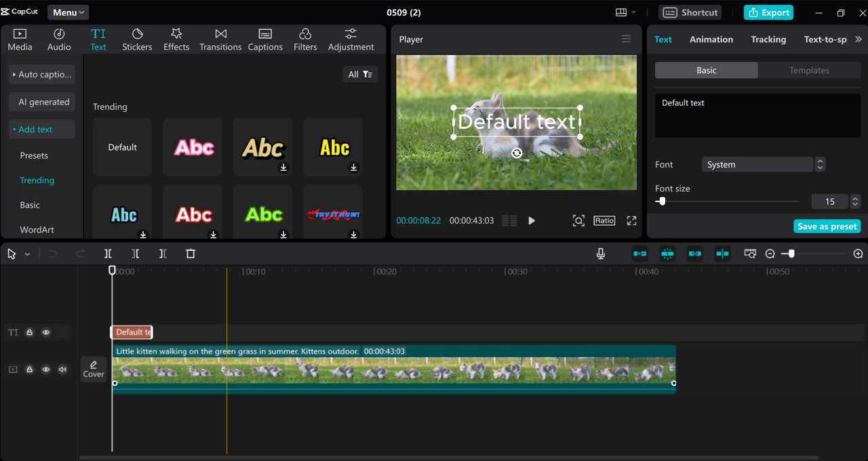Viewport: 868px width, 461px height.
Task: Mute the video track audio
Action: coord(63,369)
